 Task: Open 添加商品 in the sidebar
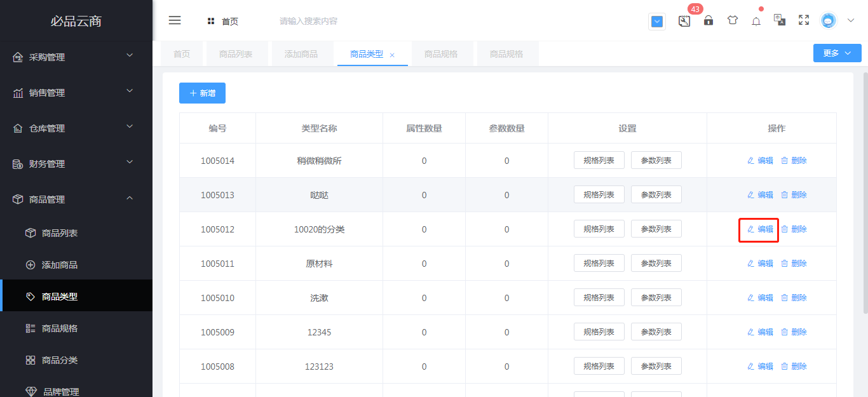[76, 265]
